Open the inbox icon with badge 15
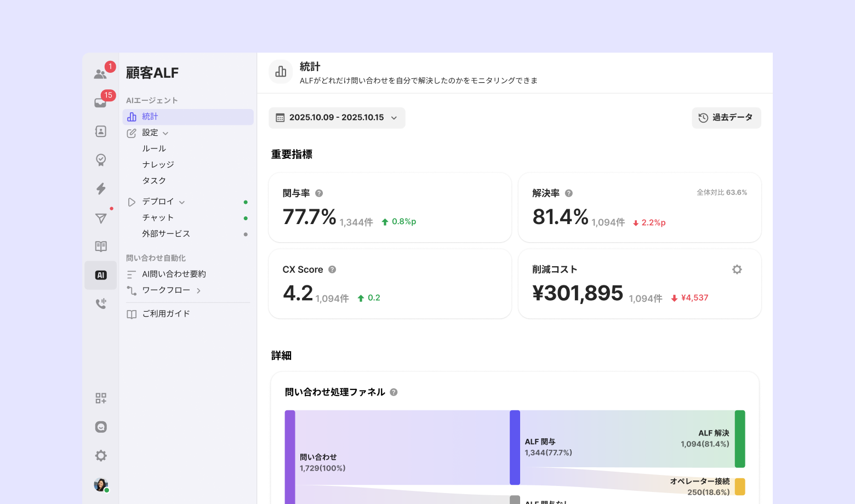 click(101, 102)
